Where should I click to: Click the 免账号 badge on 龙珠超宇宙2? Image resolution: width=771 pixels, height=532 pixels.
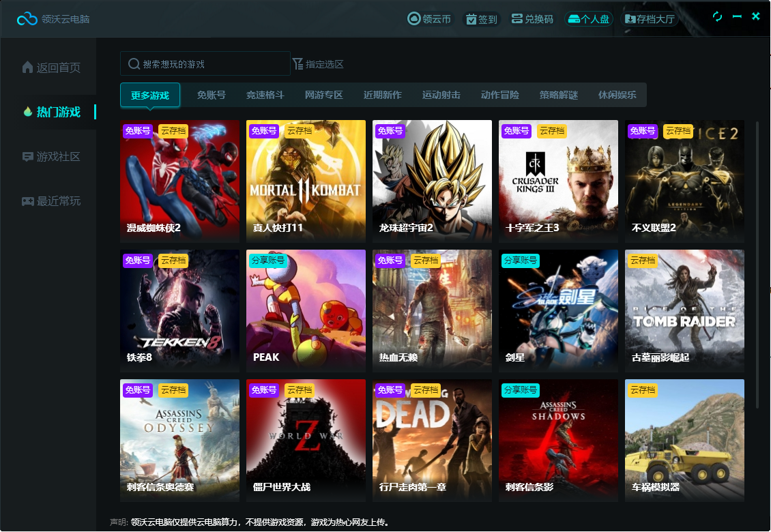(x=390, y=131)
